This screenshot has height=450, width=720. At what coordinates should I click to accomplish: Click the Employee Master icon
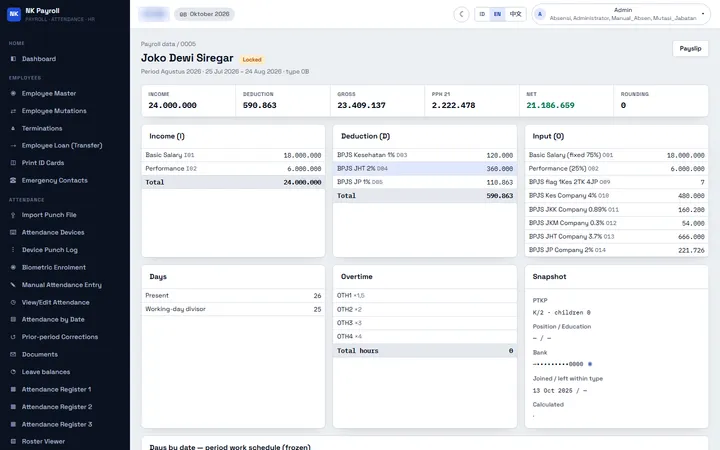click(13, 93)
